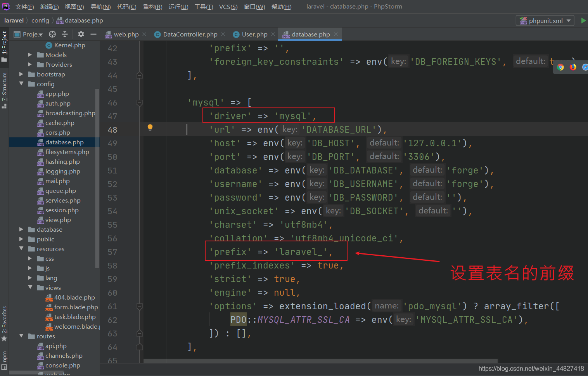Select channels.php in routes folder

[60, 355]
